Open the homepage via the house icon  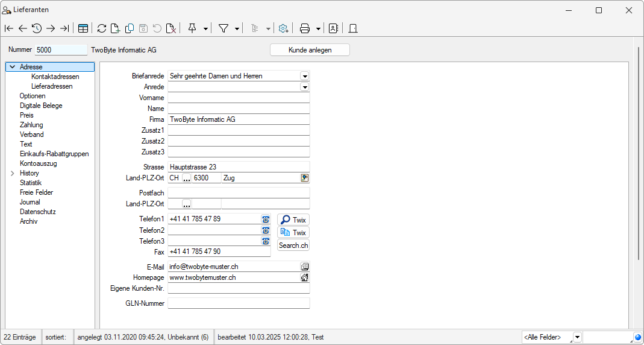click(304, 277)
